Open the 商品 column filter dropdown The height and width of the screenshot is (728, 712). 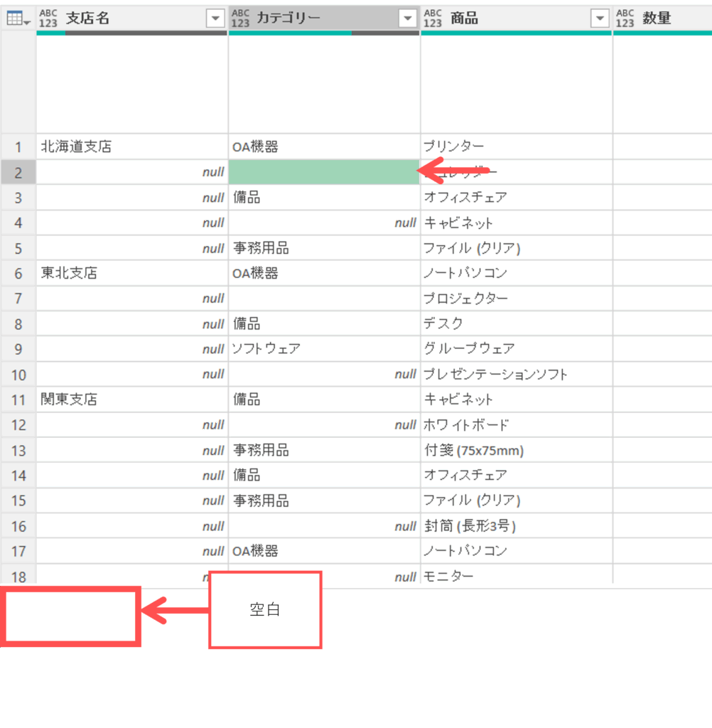point(600,19)
